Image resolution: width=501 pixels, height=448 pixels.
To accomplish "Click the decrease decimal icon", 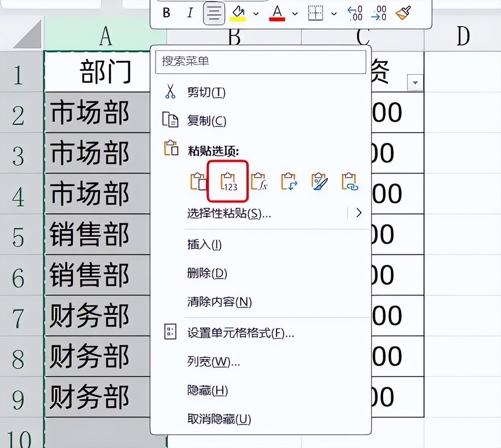I will 378,13.
